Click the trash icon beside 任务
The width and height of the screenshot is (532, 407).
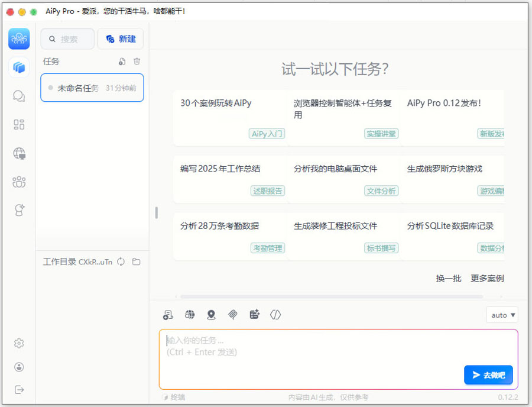click(137, 62)
